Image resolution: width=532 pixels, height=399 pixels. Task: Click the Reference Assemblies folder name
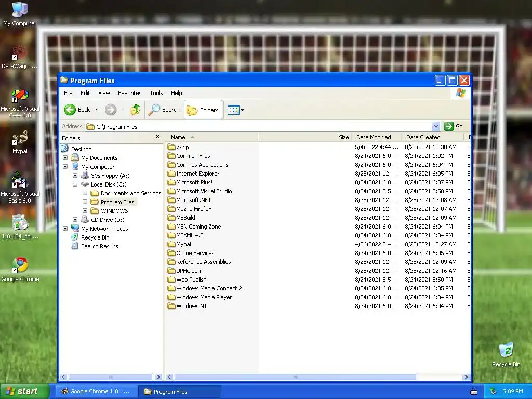point(203,262)
